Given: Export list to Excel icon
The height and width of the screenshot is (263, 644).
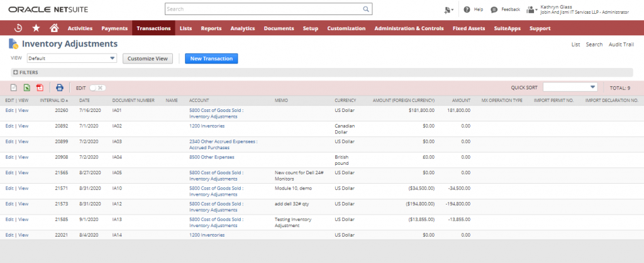Looking at the screenshot, I should click(26, 88).
